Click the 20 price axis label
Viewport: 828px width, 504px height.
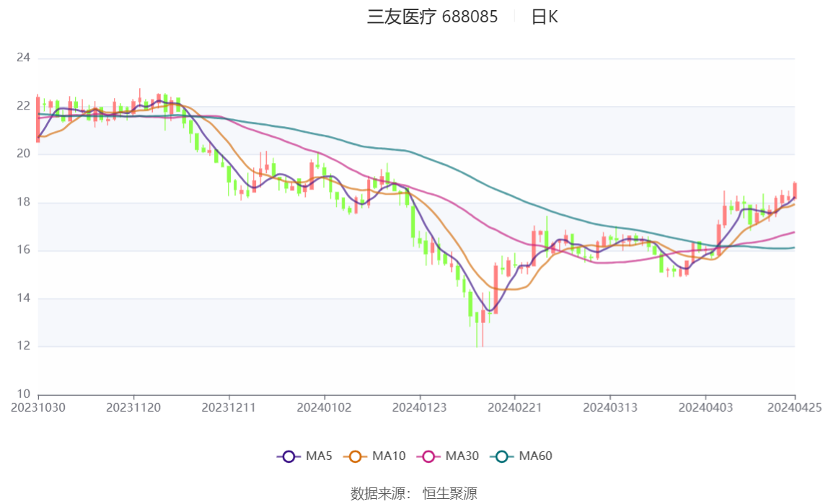click(x=23, y=154)
